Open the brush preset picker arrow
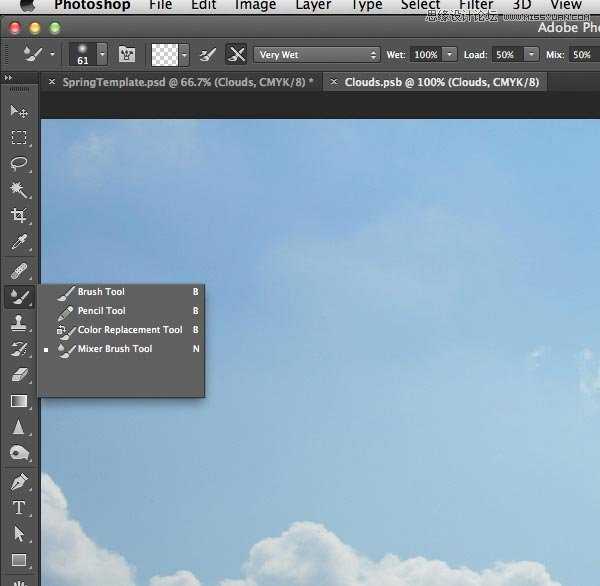The image size is (600, 586). click(x=102, y=54)
